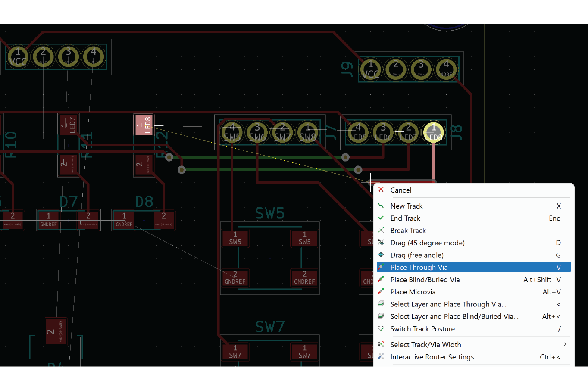Click the D8 silkscreen reference label

click(x=144, y=202)
